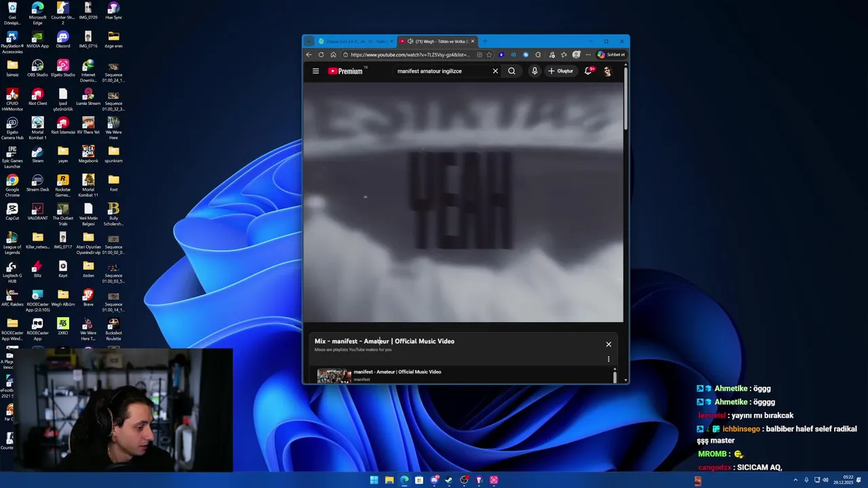Select the NVIDIA App desktop icon
The height and width of the screenshot is (488, 868).
[37, 40]
